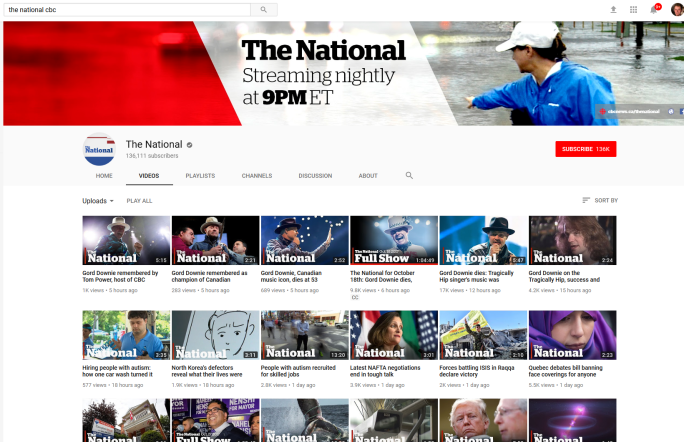This screenshot has height=442, width=684.
Task: Open 'Gord Downie, Canadian music icon, dies' title
Action: click(291, 276)
